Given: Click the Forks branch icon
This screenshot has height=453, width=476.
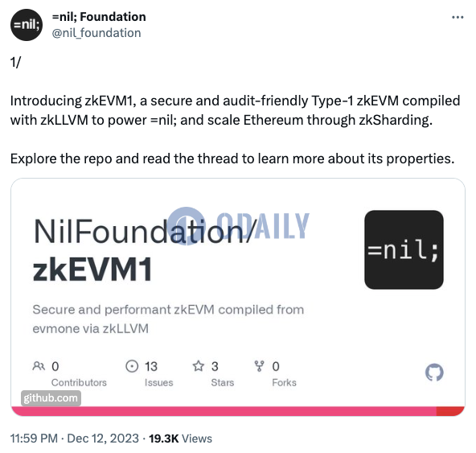Looking at the screenshot, I should [259, 366].
